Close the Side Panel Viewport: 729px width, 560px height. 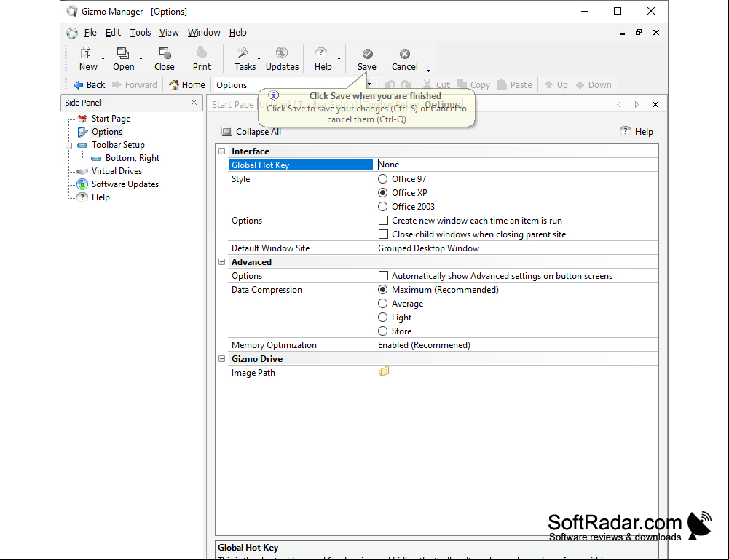(194, 102)
